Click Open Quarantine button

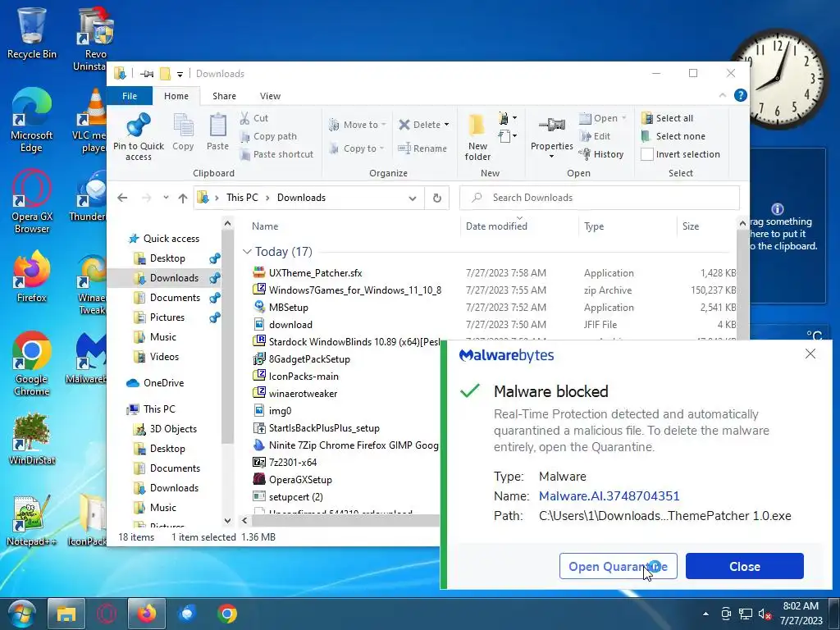(x=619, y=566)
